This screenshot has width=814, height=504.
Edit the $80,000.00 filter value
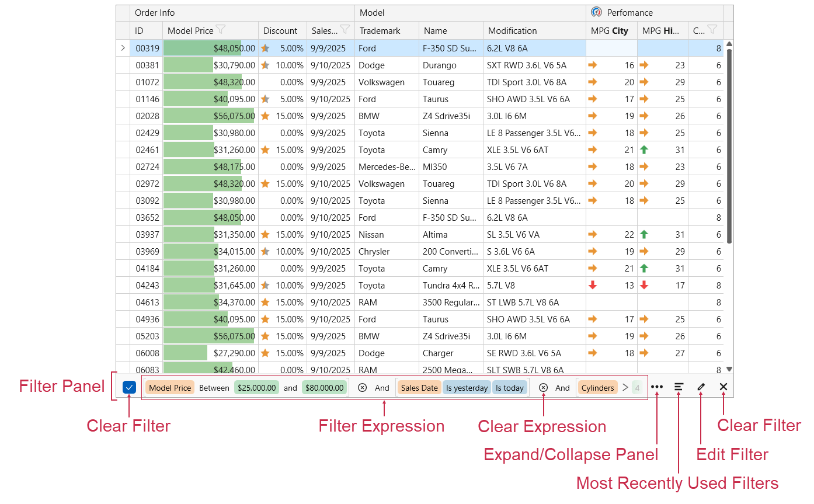point(324,387)
